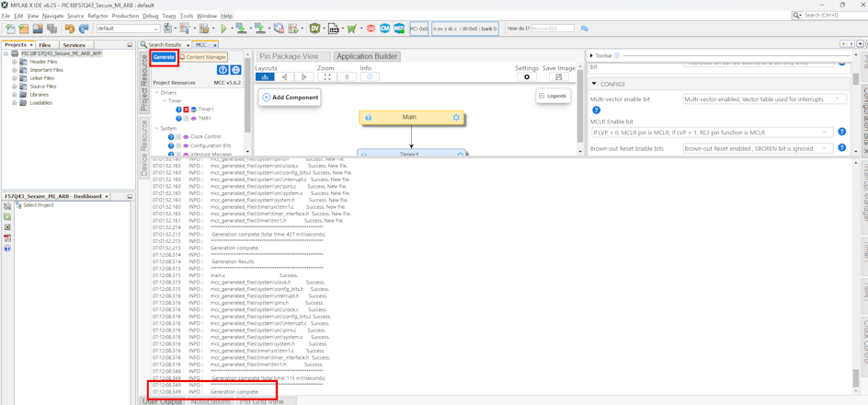Screen dimensions: 868x405
Task: Click the Undo toolbar icon
Action: [x=69, y=29]
